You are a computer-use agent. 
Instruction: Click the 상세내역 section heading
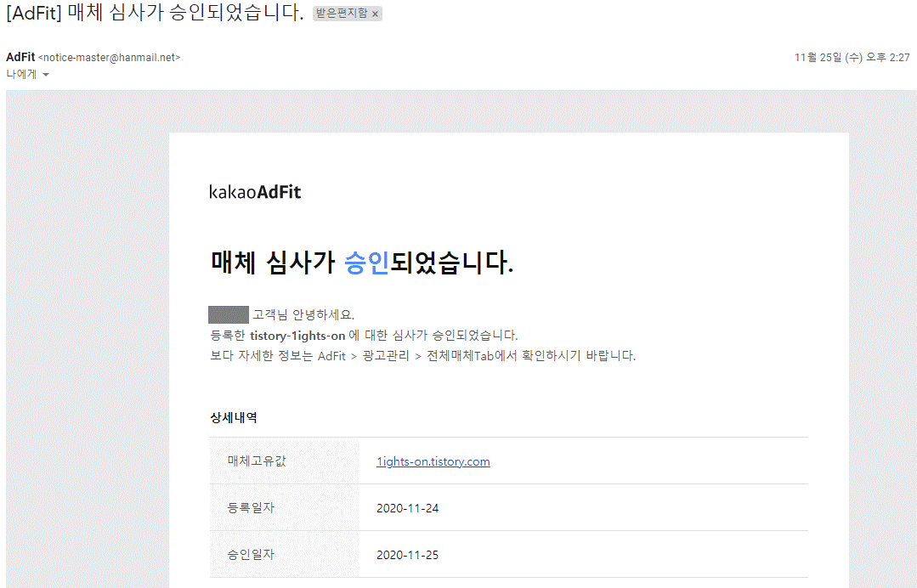tap(234, 417)
